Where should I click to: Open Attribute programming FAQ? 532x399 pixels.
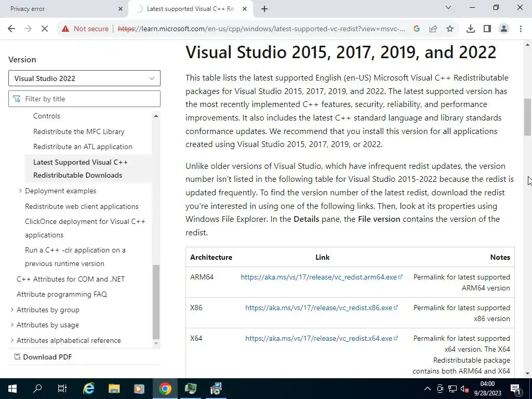coord(62,294)
